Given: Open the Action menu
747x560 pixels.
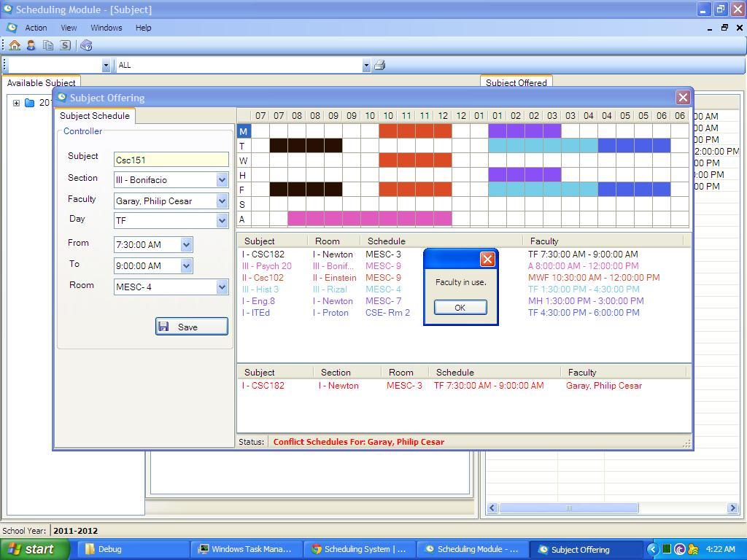Looking at the screenshot, I should (36, 28).
